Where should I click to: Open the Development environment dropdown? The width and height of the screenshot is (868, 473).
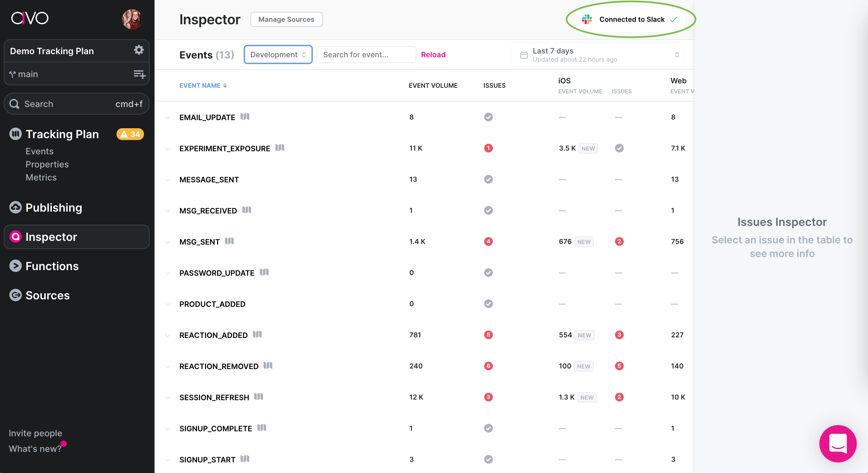[x=278, y=54]
